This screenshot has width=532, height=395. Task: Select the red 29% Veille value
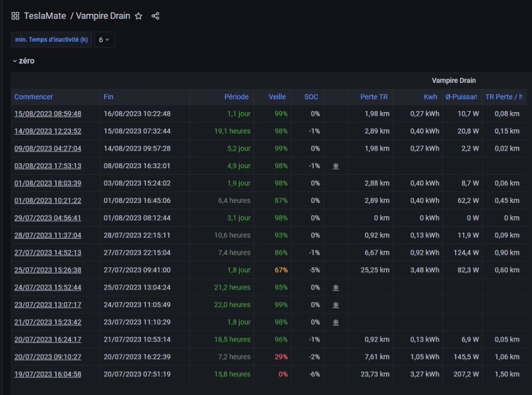point(281,357)
